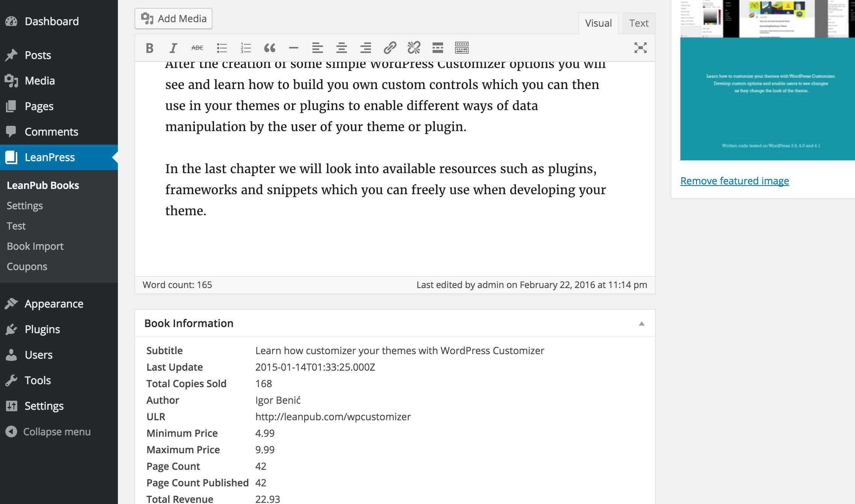Open the LeanPress menu
This screenshot has height=504, width=855.
click(59, 157)
